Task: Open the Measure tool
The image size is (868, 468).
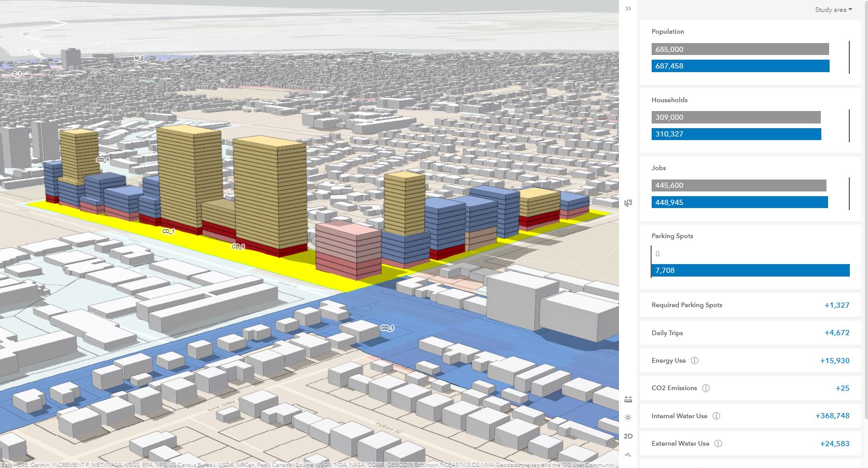Action: [628, 399]
